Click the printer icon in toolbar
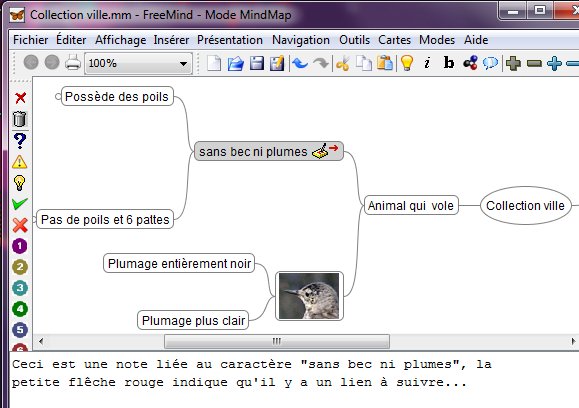Screen dimensions: 579x408 (x=73, y=63)
